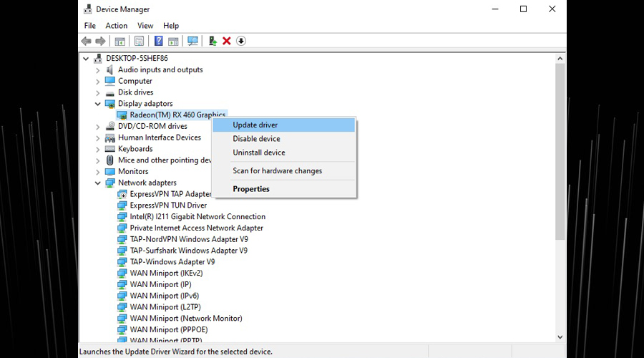Open the File menu

tap(90, 26)
